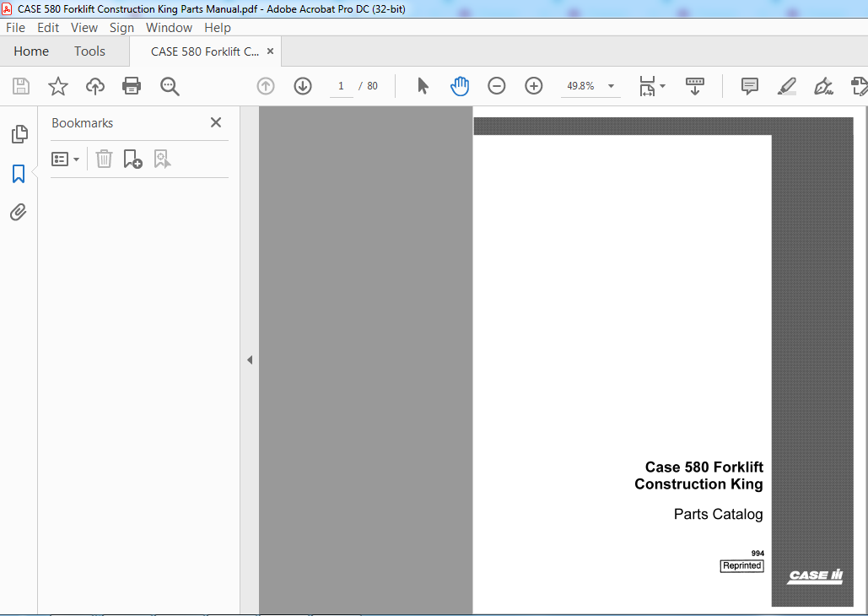This screenshot has height=616, width=868.
Task: Click the CASE IH logo
Action: click(x=815, y=576)
